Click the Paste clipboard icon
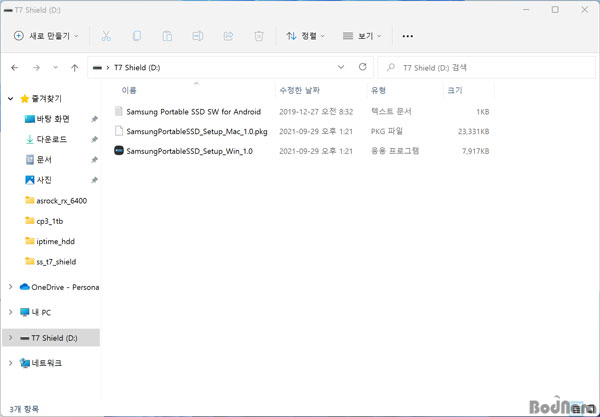 click(x=167, y=36)
